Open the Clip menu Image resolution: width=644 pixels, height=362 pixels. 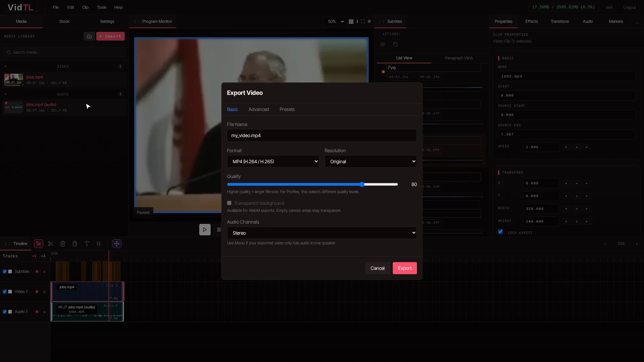pos(86,7)
